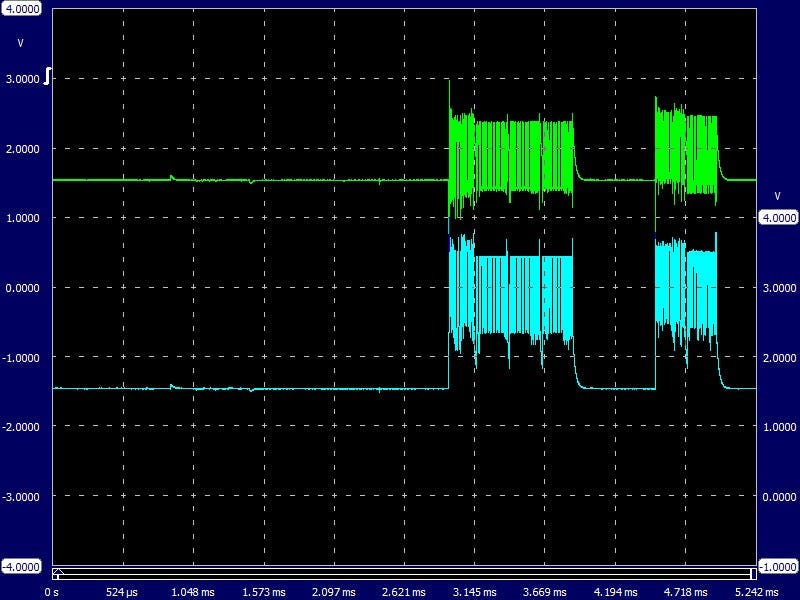The image size is (800, 600).
Task: Click the rising-edge trigger marker on the left axis
Action: [x=47, y=76]
